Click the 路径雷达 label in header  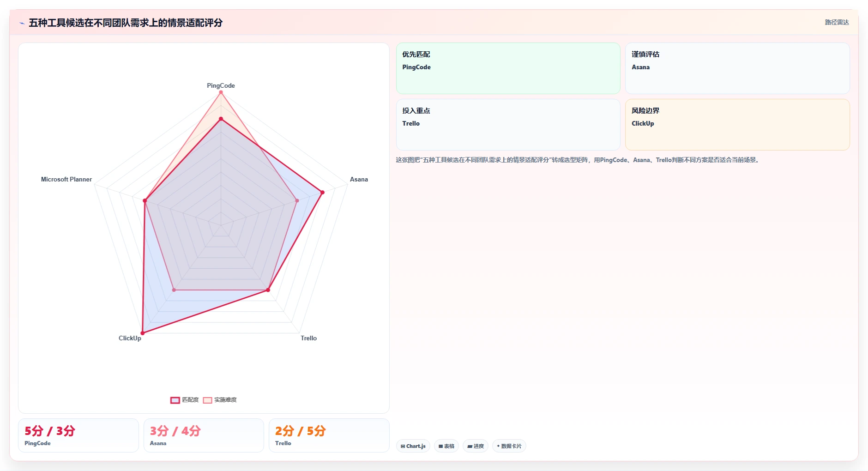point(837,22)
